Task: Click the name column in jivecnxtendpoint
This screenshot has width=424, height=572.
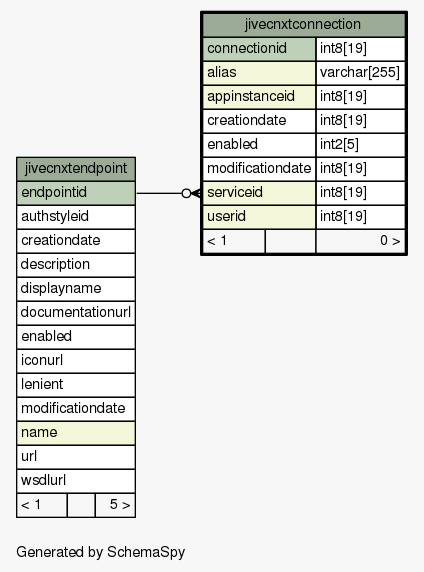Action: pos(76,433)
